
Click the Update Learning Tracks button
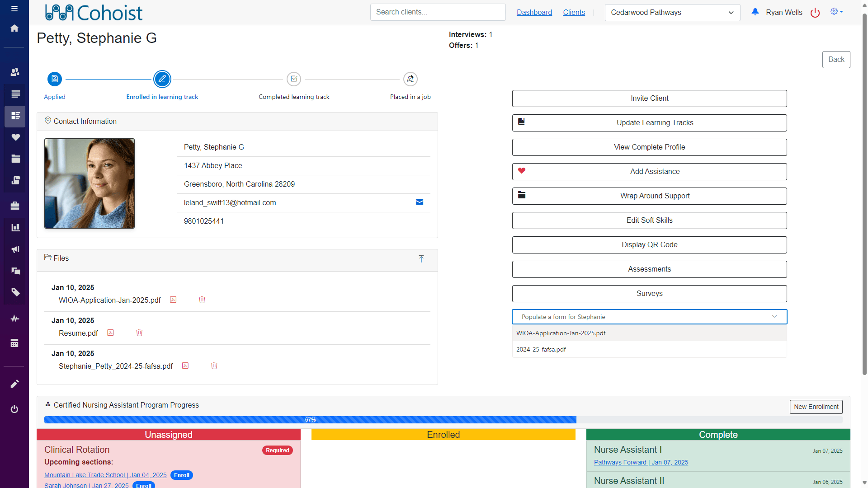tap(649, 123)
